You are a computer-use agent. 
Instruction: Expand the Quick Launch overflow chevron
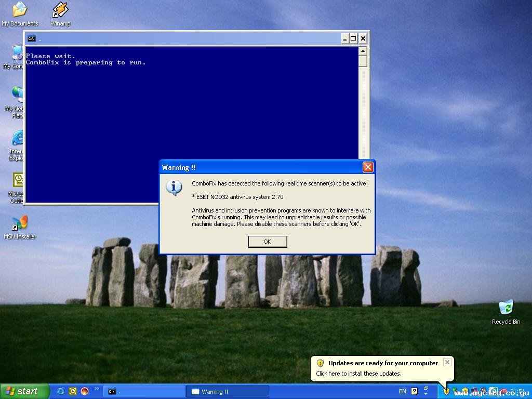click(97, 389)
